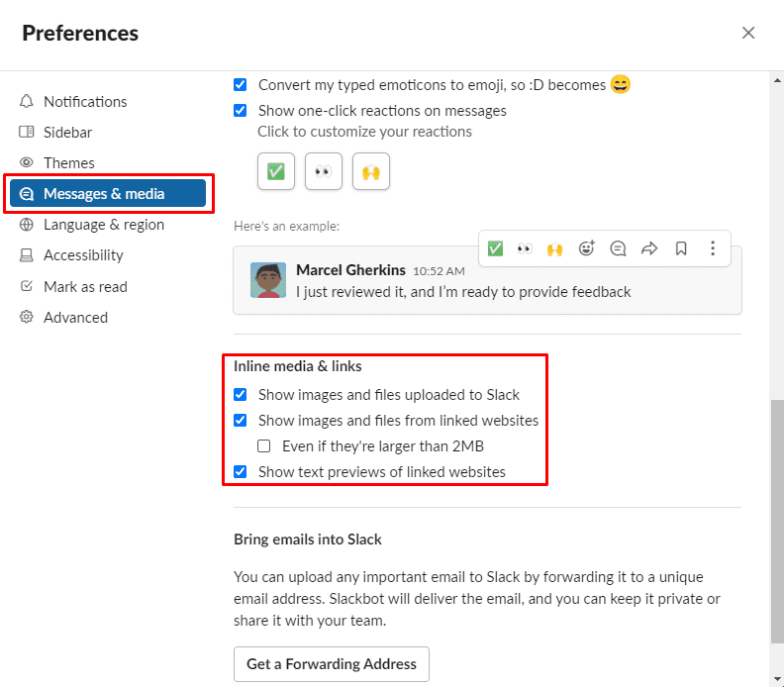784x687 pixels.
Task: Open the Notifications preferences section
Action: pyautogui.click(x=85, y=101)
